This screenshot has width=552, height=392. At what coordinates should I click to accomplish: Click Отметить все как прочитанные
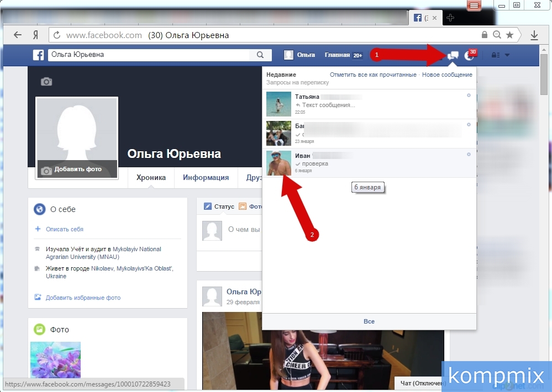(373, 75)
